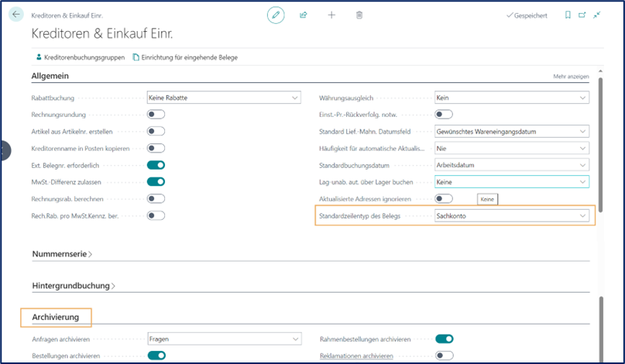Screen dimensions: 625x364
Task: Click the bookmark icon
Action: click(568, 15)
